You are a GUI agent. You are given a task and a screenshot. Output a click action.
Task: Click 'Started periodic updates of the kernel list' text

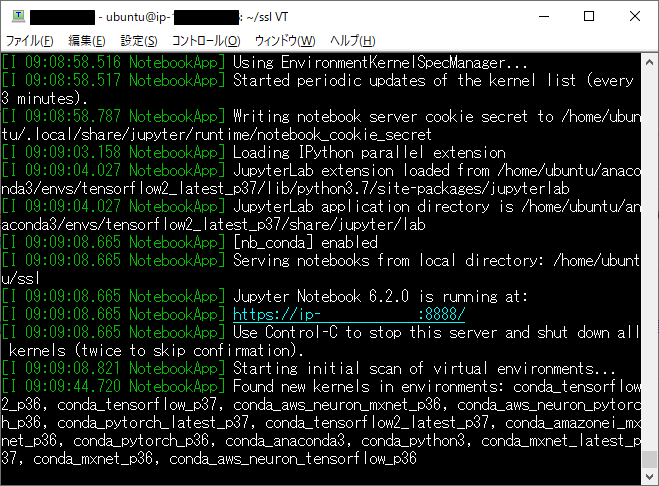click(x=404, y=80)
